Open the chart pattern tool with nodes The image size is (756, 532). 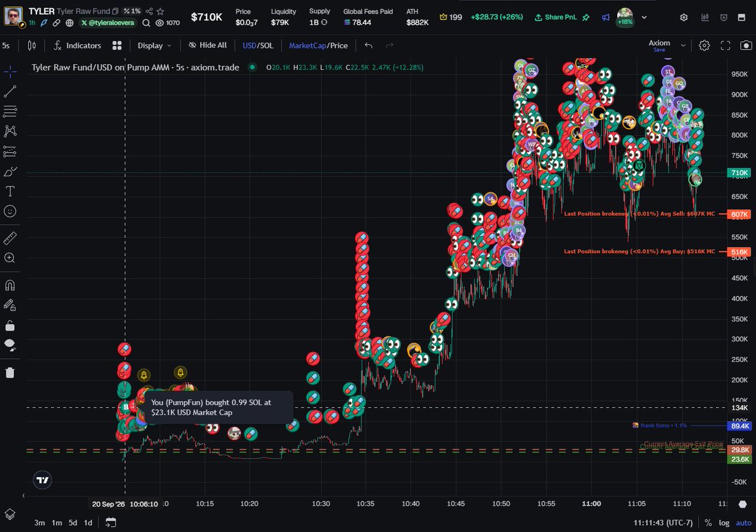coord(10,131)
